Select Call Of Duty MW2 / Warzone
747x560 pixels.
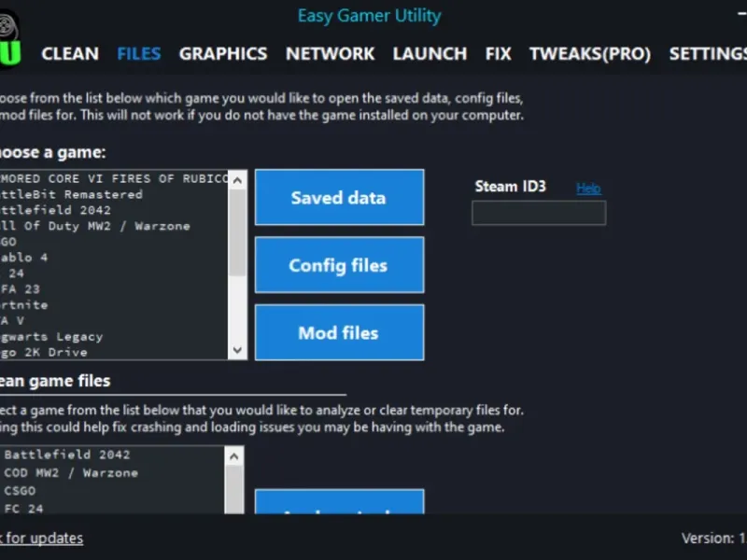click(x=114, y=226)
